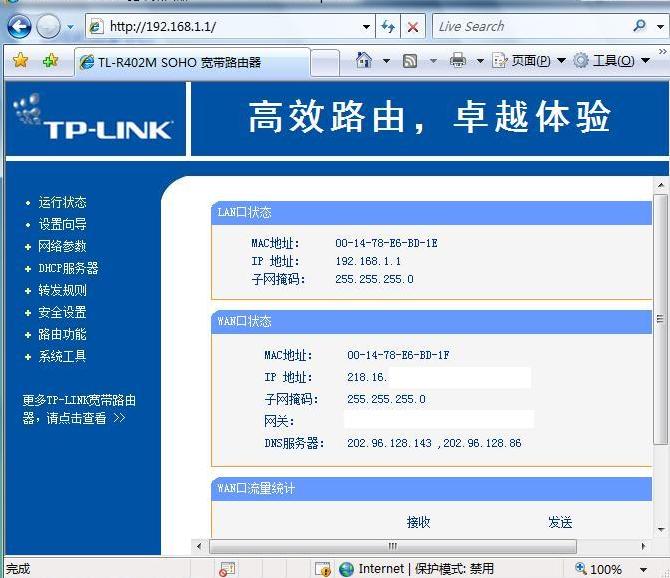Click the 100% zoom level button
Screen dimensions: 670x578
pyautogui.click(x=598, y=569)
